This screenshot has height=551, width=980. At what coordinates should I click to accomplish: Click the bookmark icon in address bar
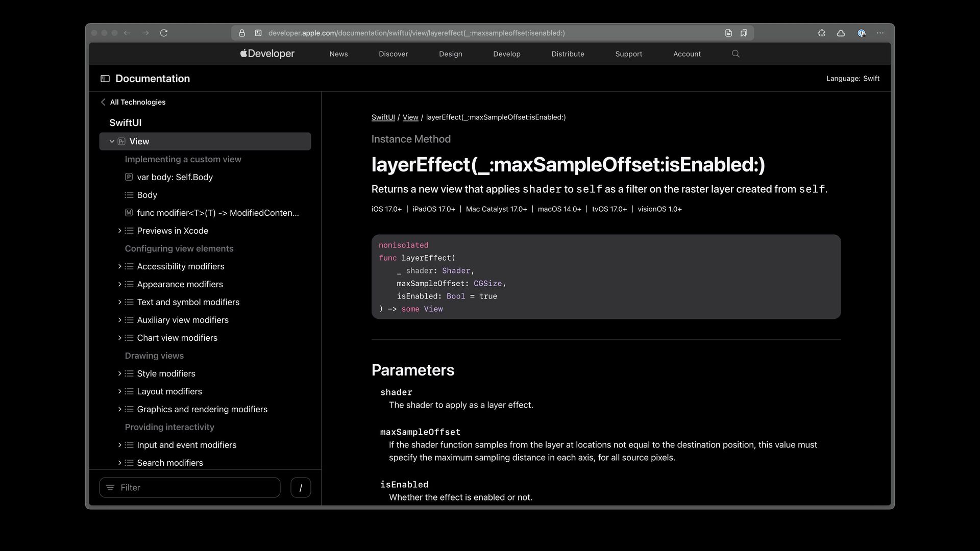(x=744, y=33)
